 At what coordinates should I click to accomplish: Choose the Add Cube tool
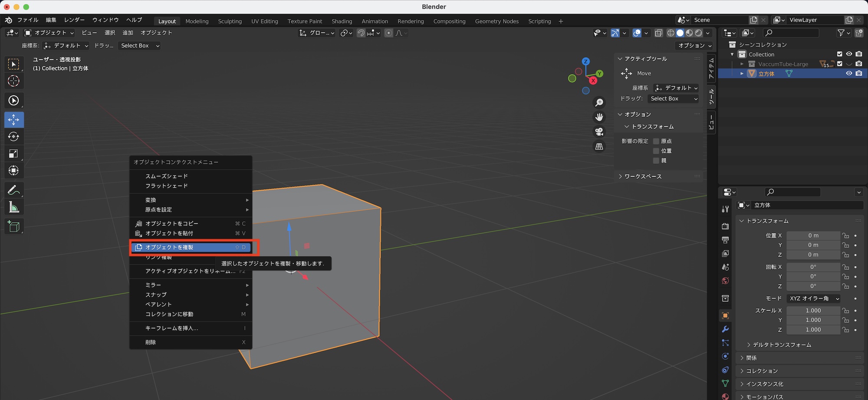point(13,226)
